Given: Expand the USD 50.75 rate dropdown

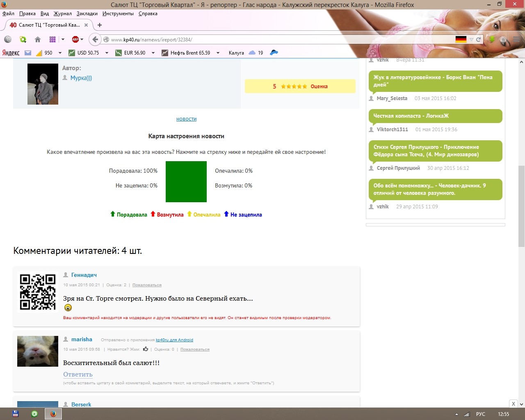Looking at the screenshot, I should point(107,53).
